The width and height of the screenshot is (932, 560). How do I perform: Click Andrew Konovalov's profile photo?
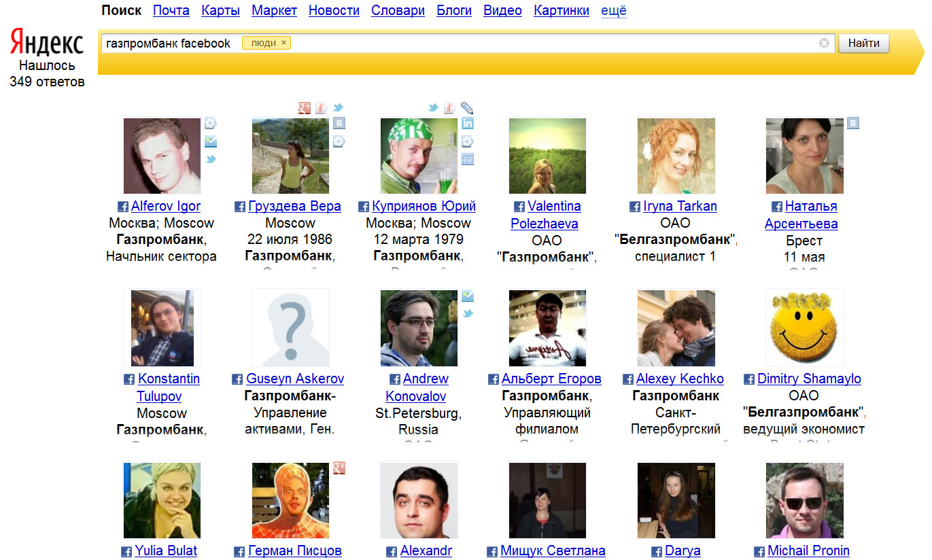coord(419,328)
